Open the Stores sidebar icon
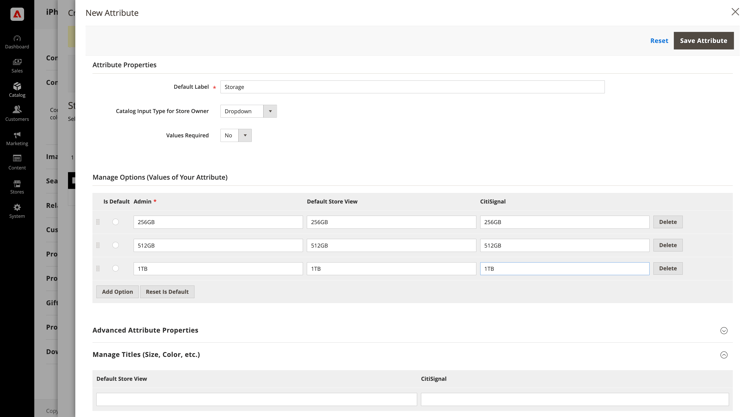 click(17, 186)
